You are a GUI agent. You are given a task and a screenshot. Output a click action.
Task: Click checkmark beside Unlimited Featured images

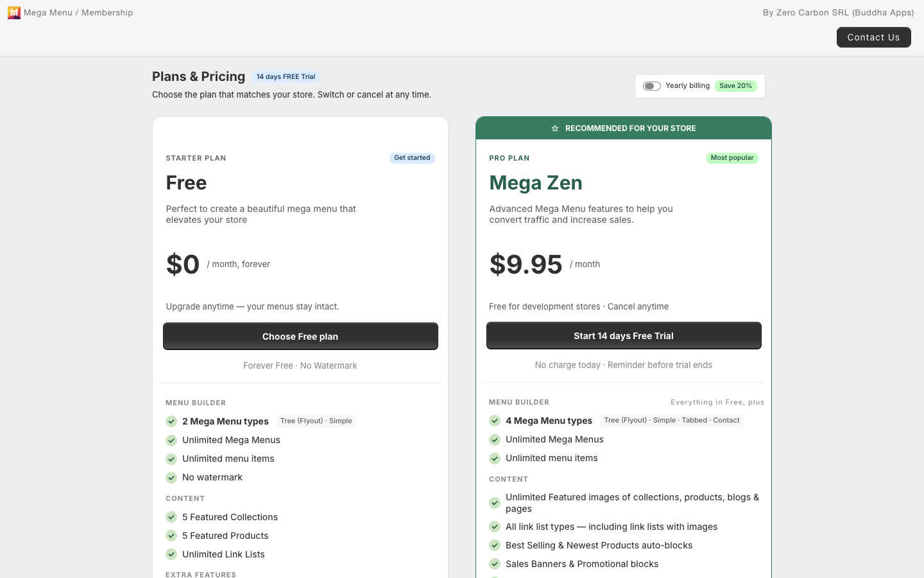(x=495, y=503)
